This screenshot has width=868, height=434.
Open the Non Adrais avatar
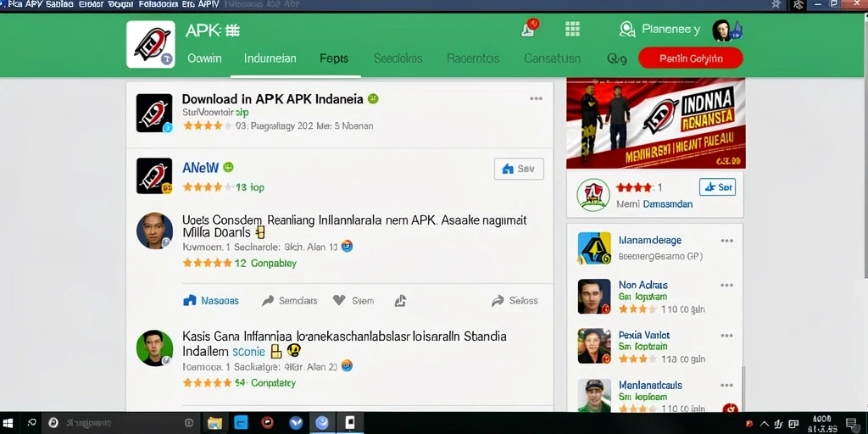(594, 296)
